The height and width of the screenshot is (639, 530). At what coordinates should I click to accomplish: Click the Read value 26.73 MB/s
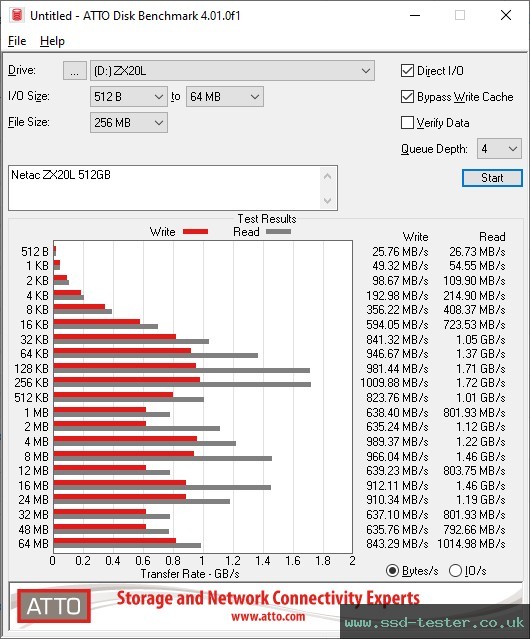[477, 251]
